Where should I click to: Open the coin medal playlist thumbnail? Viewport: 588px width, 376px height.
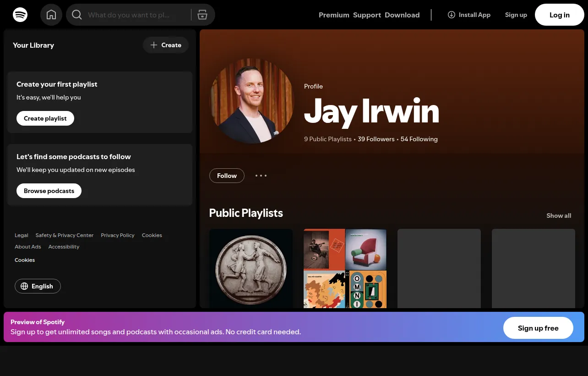[251, 269]
